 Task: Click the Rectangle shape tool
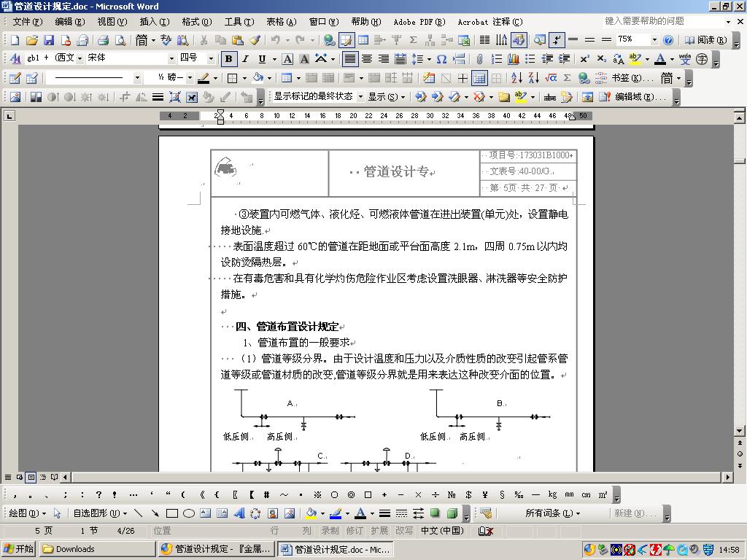click(172, 513)
